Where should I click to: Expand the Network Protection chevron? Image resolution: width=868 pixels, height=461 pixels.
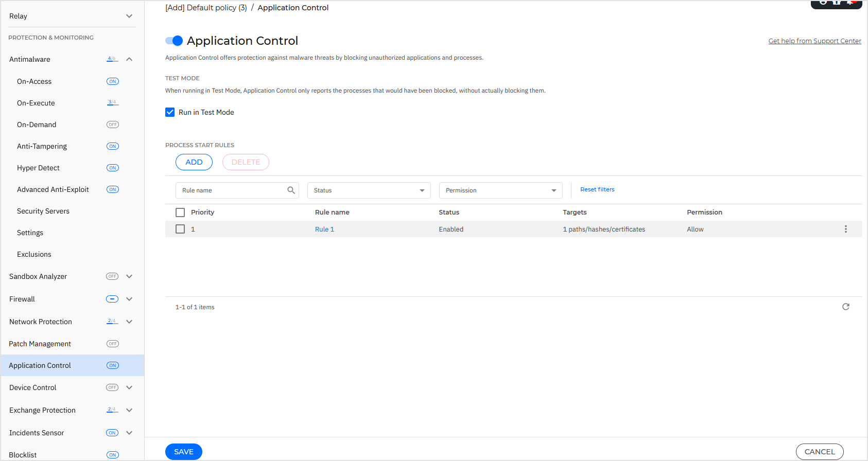click(129, 322)
